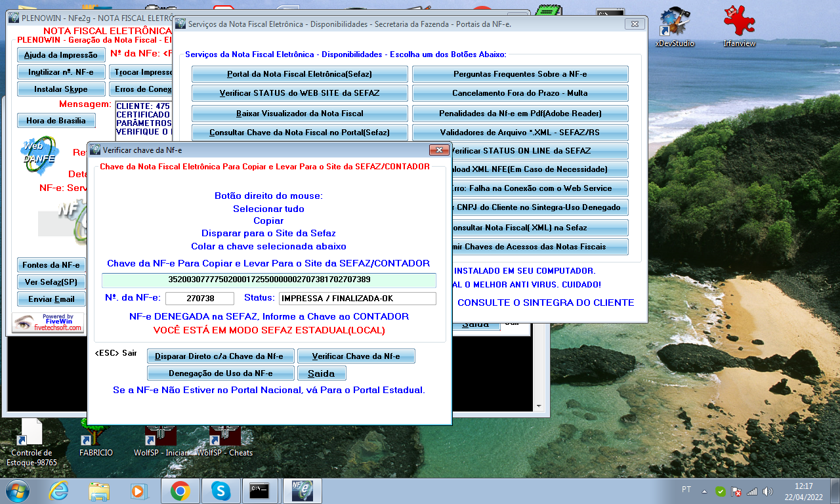Click Chaves de Acessos das Notas Fiscais button
The height and width of the screenshot is (504, 840).
click(x=539, y=247)
